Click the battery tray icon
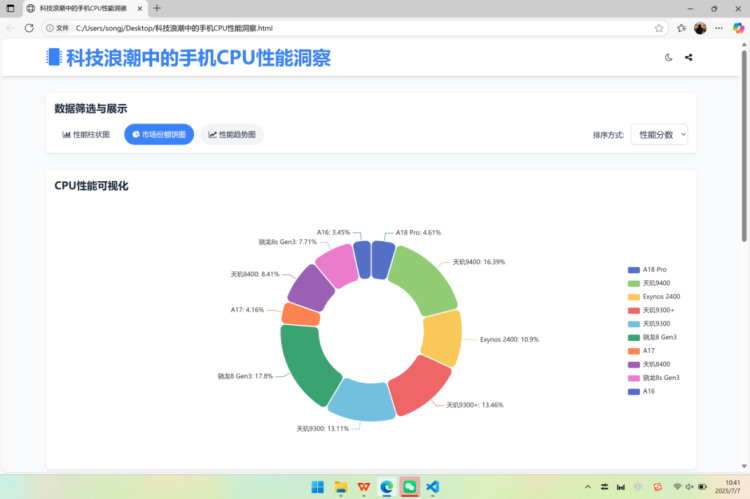Screen dimensions: 750x499 (x=702, y=487)
